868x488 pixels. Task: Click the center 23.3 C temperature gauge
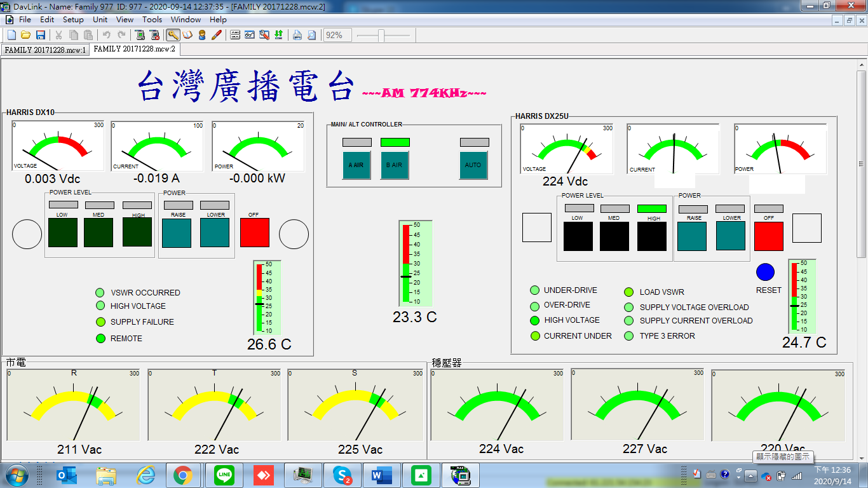pyautogui.click(x=416, y=263)
